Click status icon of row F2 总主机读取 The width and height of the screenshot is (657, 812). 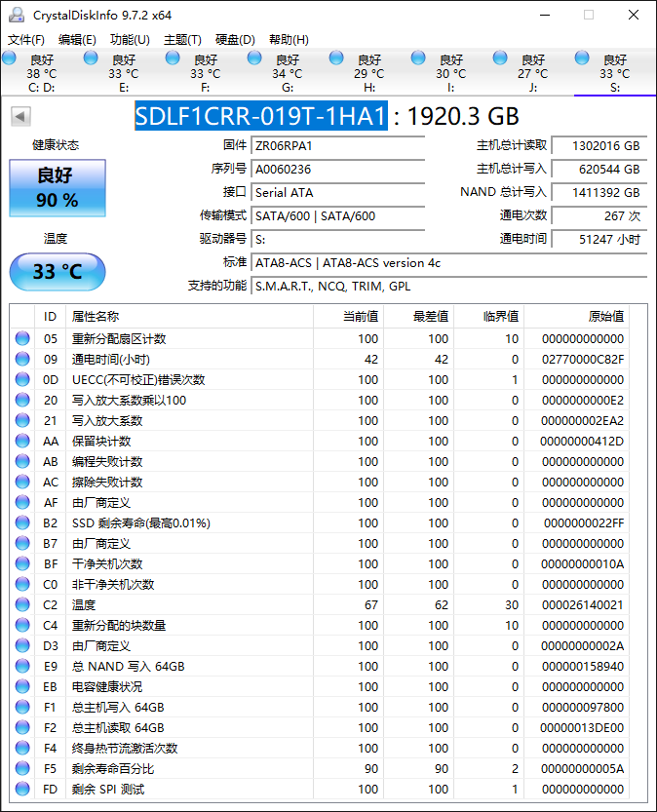pos(22,727)
